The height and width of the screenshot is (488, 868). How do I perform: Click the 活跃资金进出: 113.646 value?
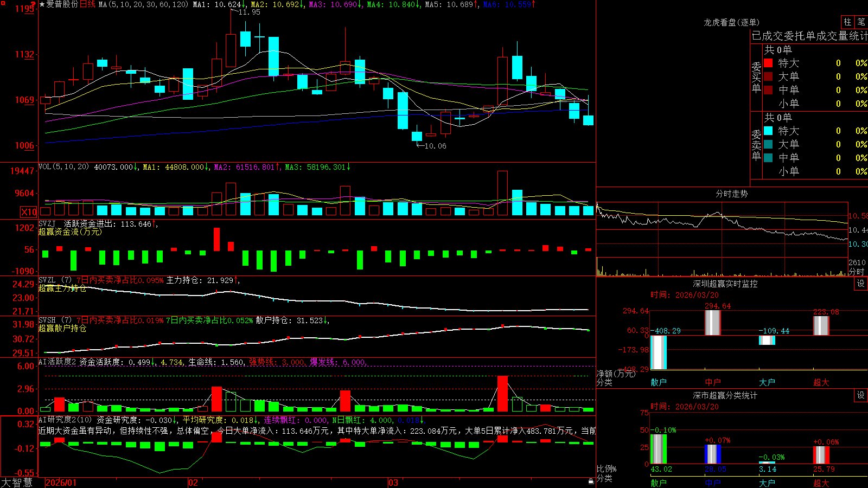pos(110,224)
